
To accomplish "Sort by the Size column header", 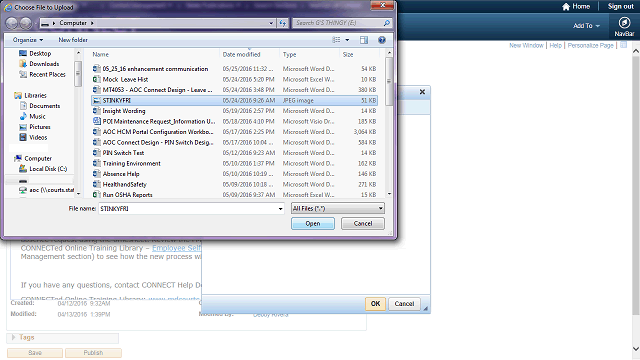I will tap(348, 55).
